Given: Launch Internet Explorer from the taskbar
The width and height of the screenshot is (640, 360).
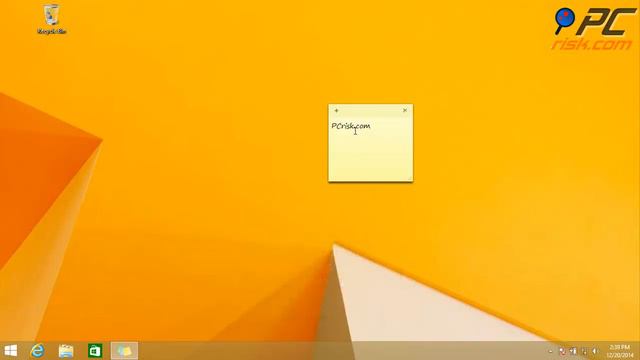Looking at the screenshot, I should click(x=37, y=351).
